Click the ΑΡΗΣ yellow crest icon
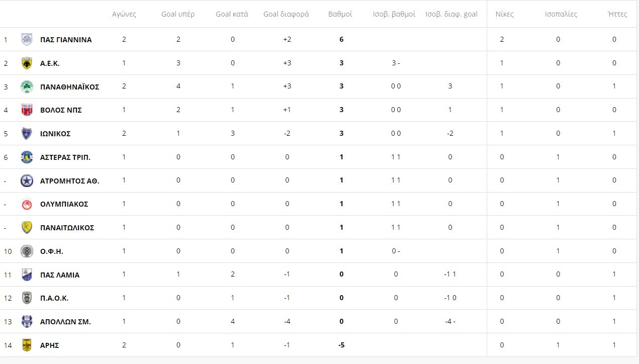This screenshot has height=364, width=639. click(x=27, y=345)
